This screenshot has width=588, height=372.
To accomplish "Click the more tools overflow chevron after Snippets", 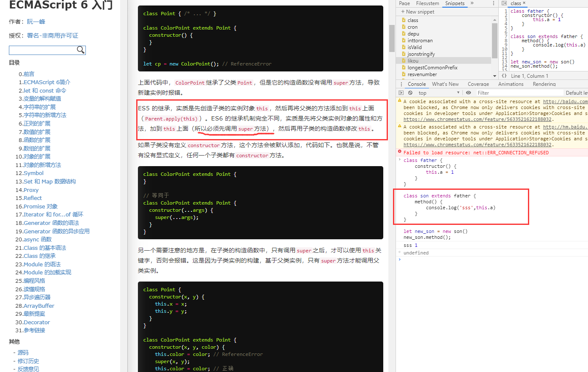I will (x=473, y=3).
